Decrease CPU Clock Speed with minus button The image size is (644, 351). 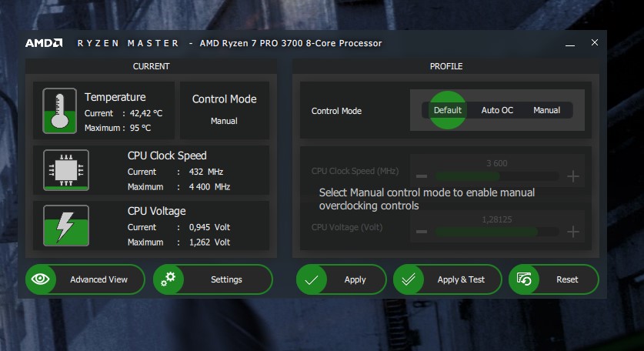coord(422,176)
